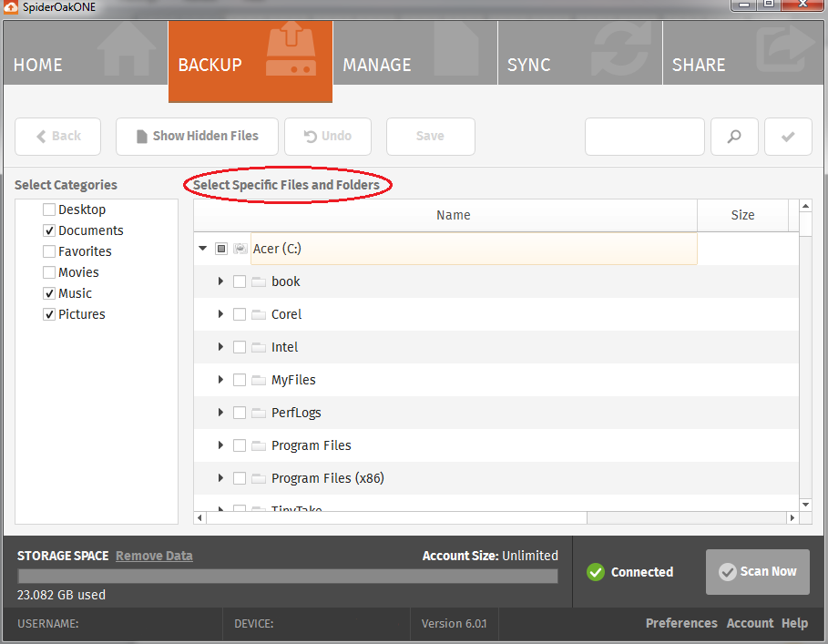Click the Back button

pos(57,137)
